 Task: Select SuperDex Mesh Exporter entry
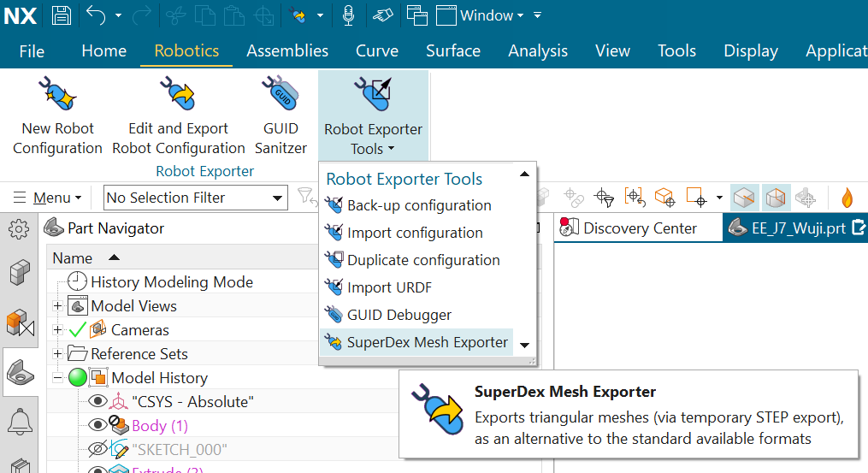click(416, 342)
